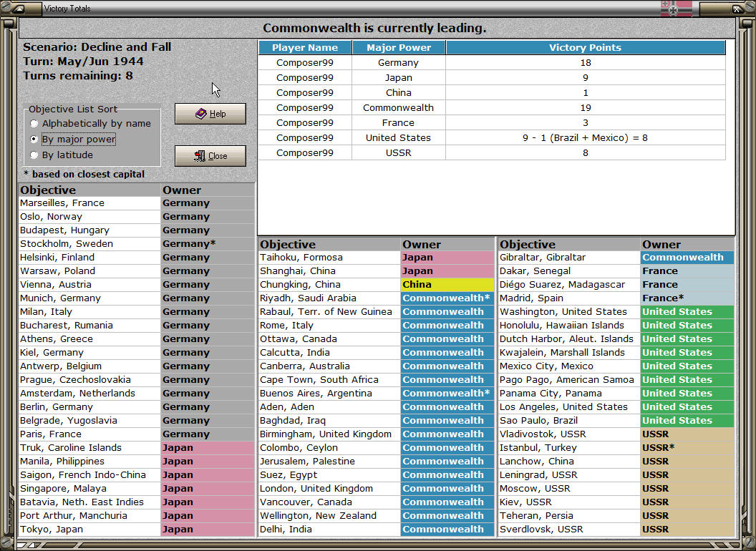The width and height of the screenshot is (756, 551).
Task: Select objective 'Washington, United States'
Action: click(569, 312)
